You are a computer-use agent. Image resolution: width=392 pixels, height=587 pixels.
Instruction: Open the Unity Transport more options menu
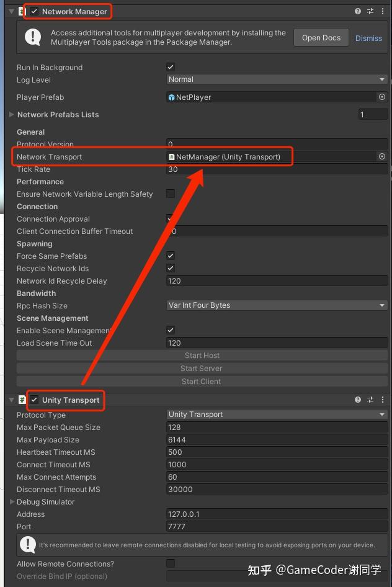(383, 400)
